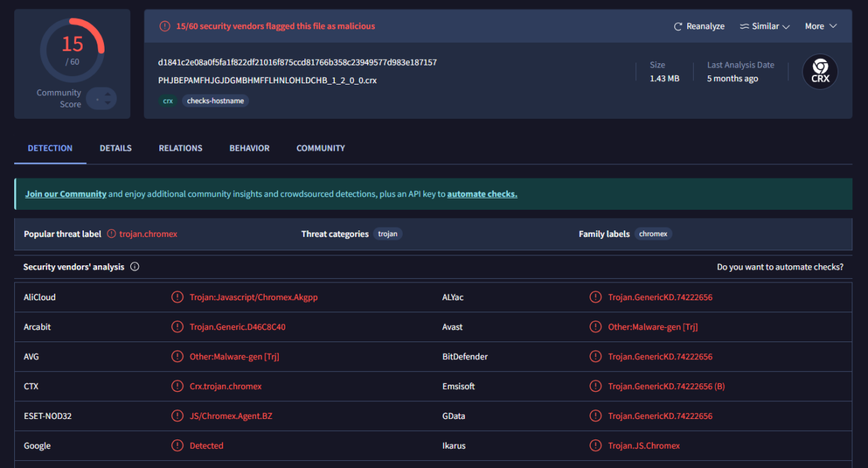Select the checks-hostname tag
Viewport: 868px width, 468px height.
tap(216, 100)
